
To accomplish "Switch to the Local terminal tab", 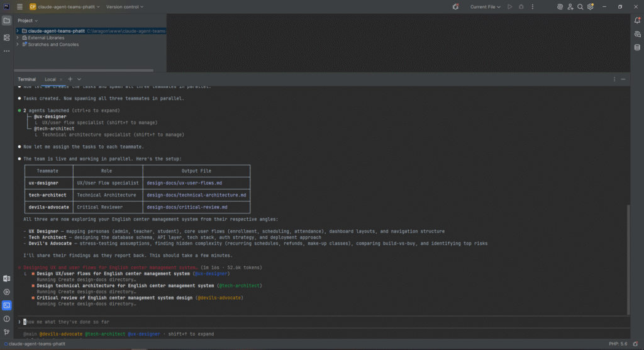I will coord(50,79).
